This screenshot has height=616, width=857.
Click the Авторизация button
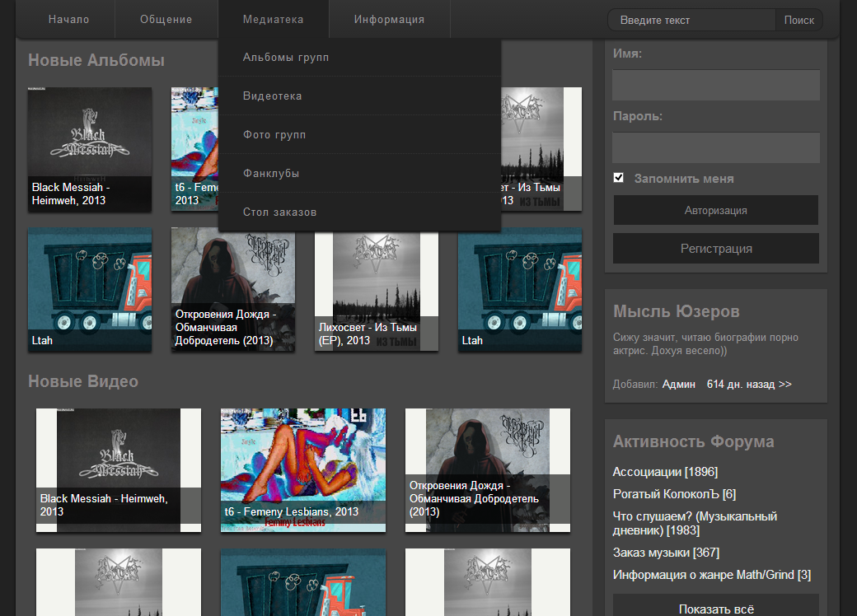click(x=715, y=210)
